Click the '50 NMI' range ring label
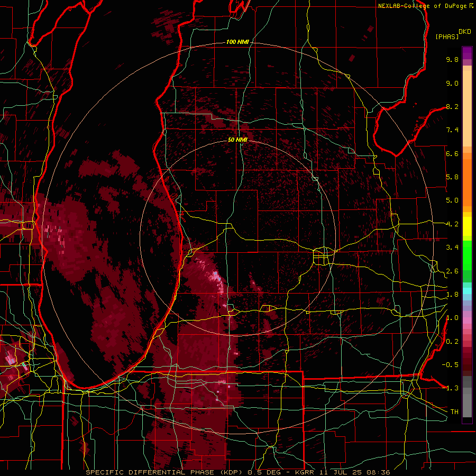Viewport: 476px width, 476px height. click(237, 140)
